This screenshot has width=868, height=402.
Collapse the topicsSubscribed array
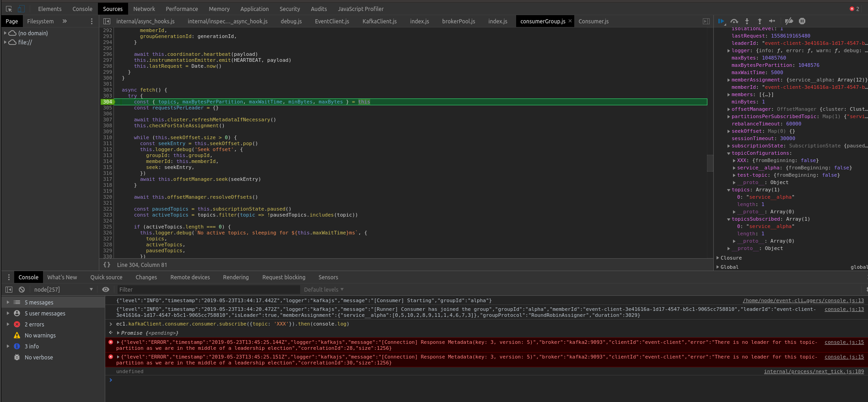coord(728,219)
